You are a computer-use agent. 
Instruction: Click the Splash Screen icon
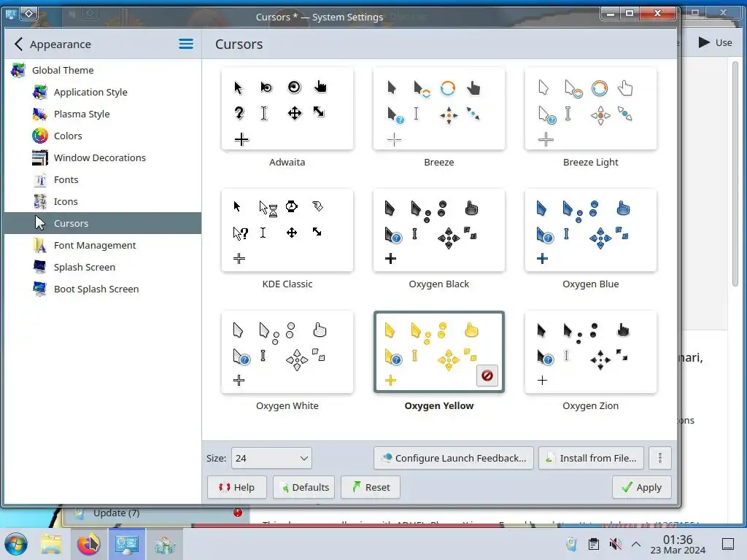(40, 267)
